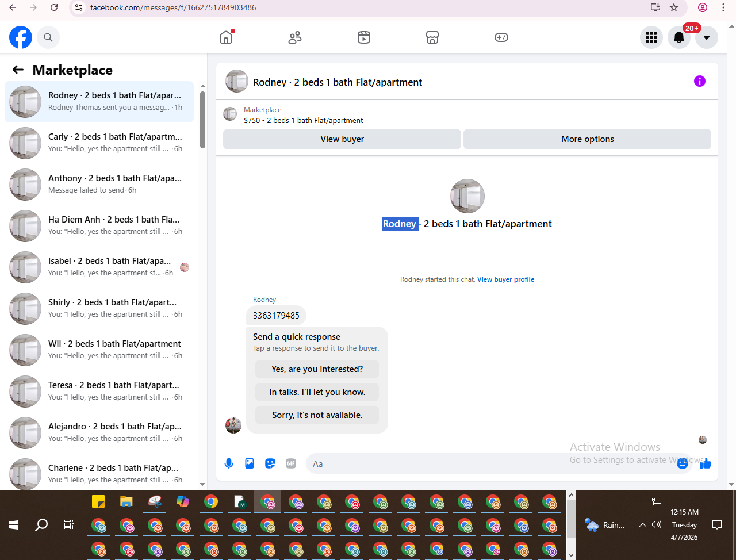Send quick reply "In talks. I'll let you know."
The width and height of the screenshot is (736, 560).
[317, 392]
